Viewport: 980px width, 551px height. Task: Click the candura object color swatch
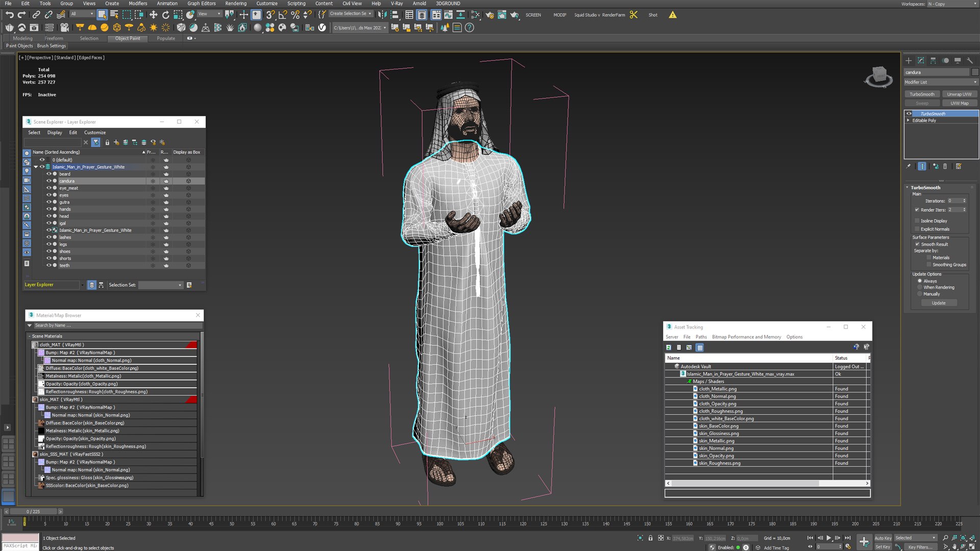click(975, 72)
